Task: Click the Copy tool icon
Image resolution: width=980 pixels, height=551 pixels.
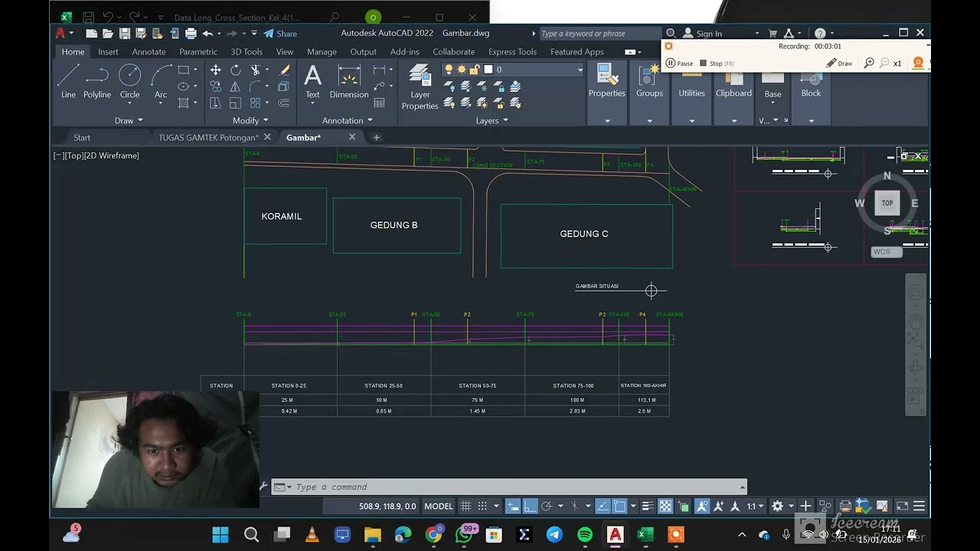Action: 216,86
